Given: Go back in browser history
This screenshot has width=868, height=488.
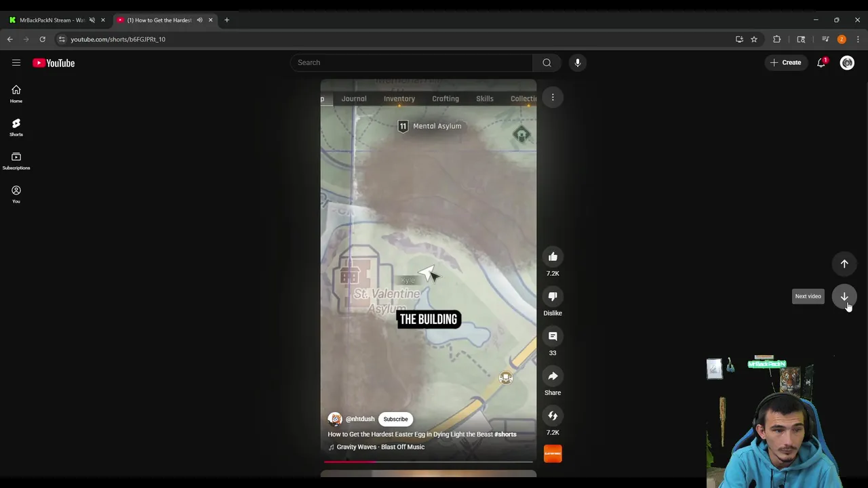Looking at the screenshot, I should (x=10, y=39).
